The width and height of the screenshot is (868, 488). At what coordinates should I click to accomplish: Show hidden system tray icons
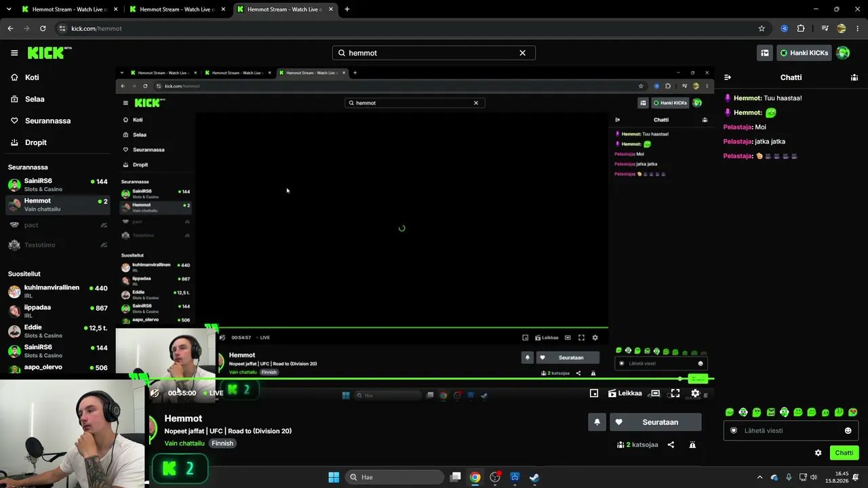point(759,477)
